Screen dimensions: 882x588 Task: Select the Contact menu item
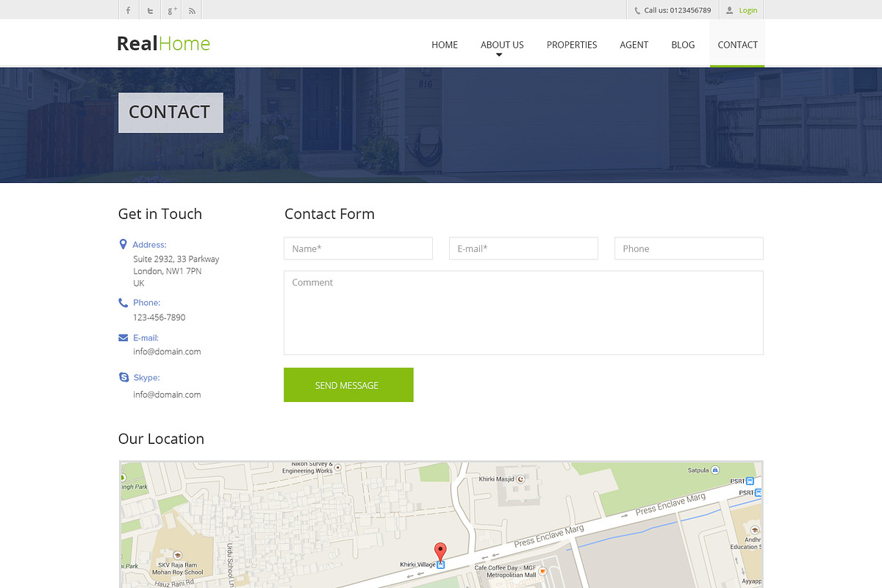pos(737,45)
